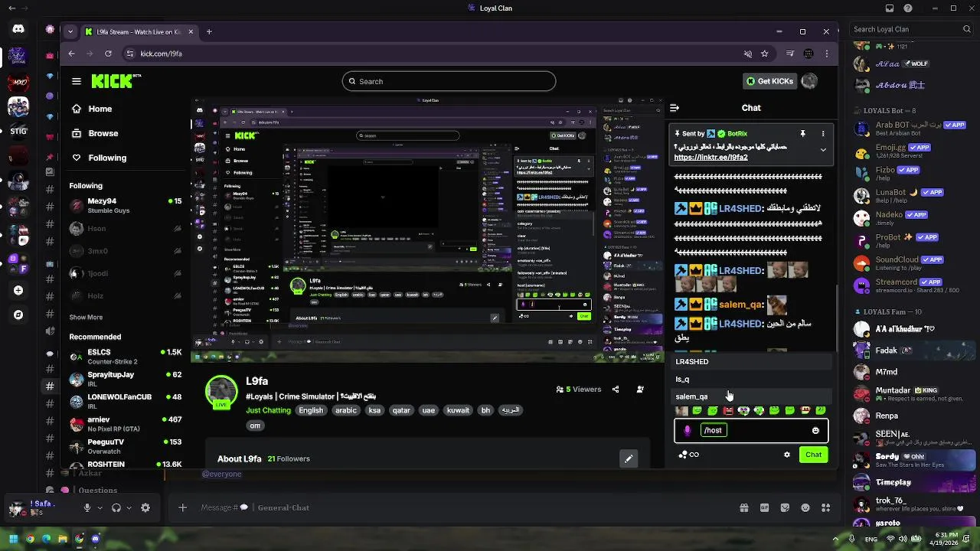Open browser tab search dropdown
This screenshot has width=980, height=551.
(x=70, y=31)
